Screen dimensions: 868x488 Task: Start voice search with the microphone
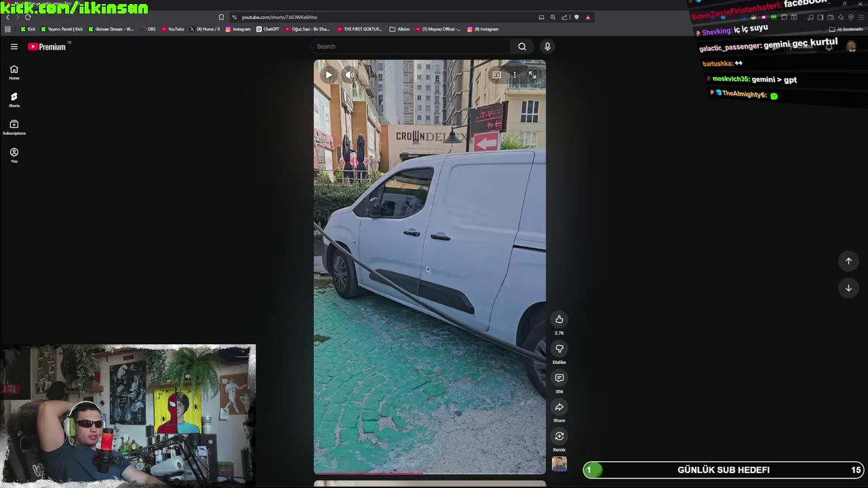tap(547, 46)
